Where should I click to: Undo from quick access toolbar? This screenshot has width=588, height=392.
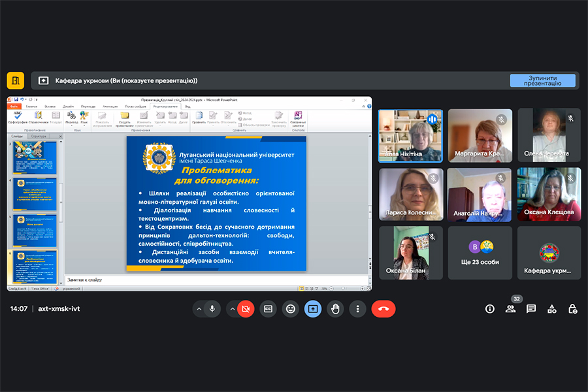22,100
